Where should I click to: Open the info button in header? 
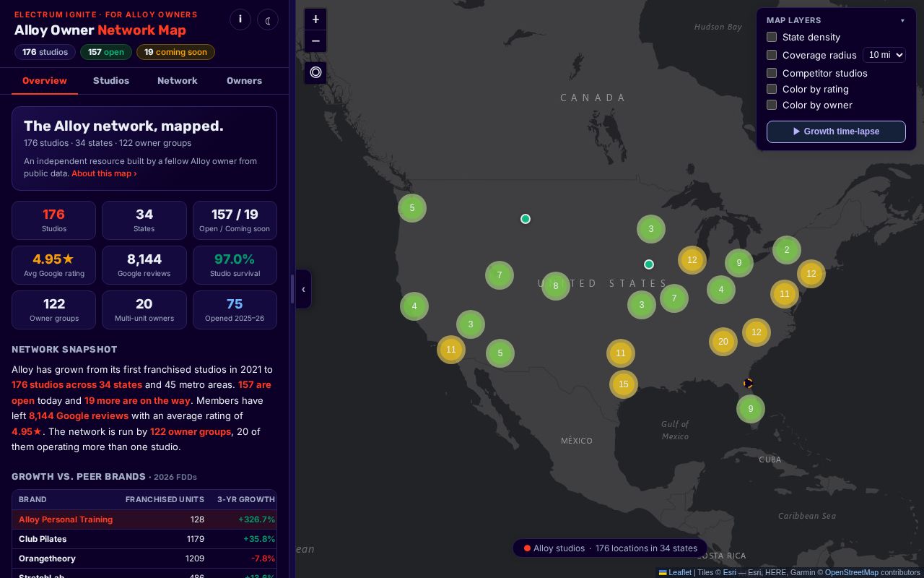tap(240, 20)
